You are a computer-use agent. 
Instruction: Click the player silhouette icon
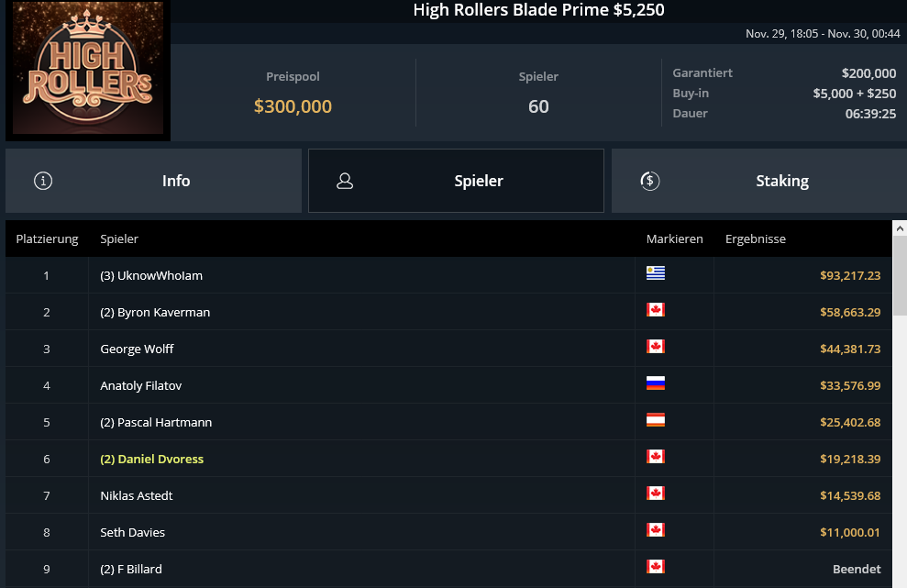pos(345,181)
